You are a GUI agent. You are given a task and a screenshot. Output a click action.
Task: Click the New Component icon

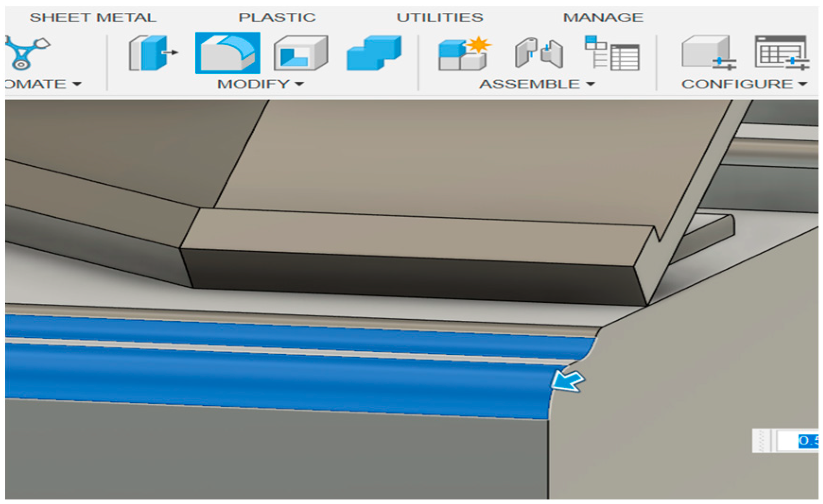pos(465,53)
